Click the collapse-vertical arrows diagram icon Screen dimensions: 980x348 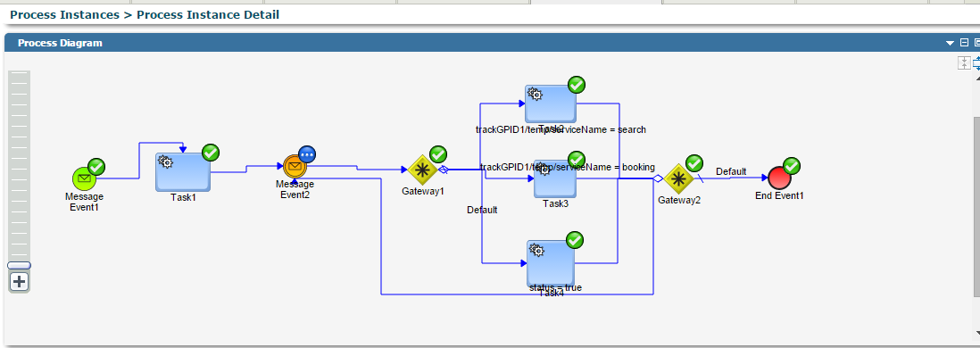(x=964, y=62)
